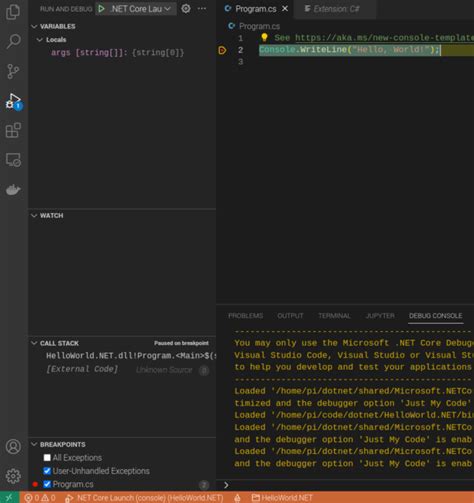Open the Manage gear menu
This screenshot has width=474, height=503.
click(13, 476)
